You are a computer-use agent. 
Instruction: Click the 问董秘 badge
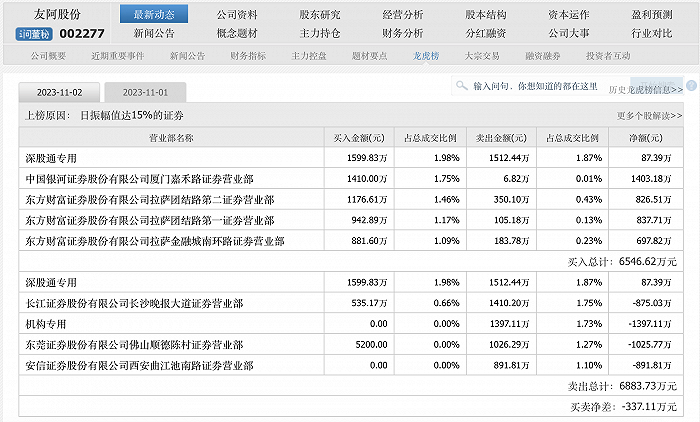point(34,34)
